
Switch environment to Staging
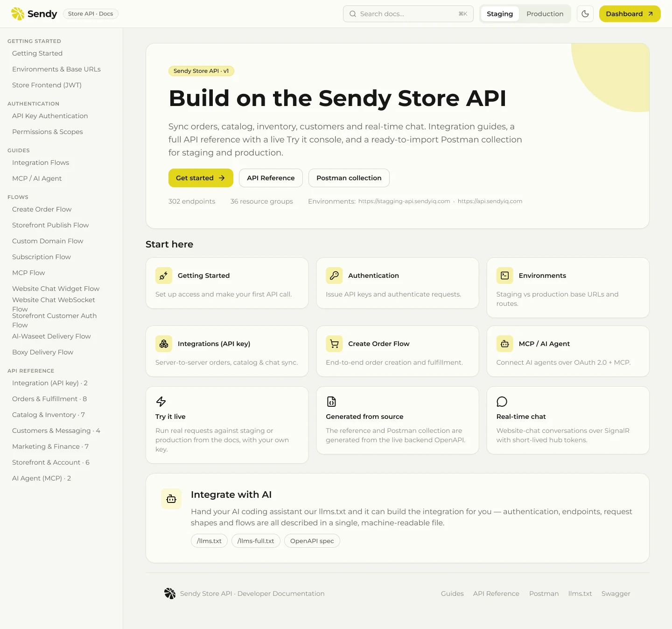click(x=500, y=14)
